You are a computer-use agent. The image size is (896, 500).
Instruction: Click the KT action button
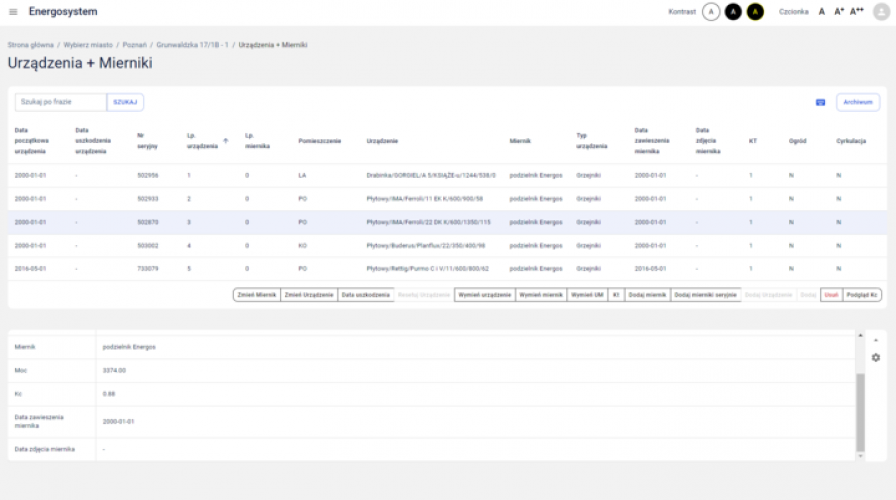click(615, 295)
